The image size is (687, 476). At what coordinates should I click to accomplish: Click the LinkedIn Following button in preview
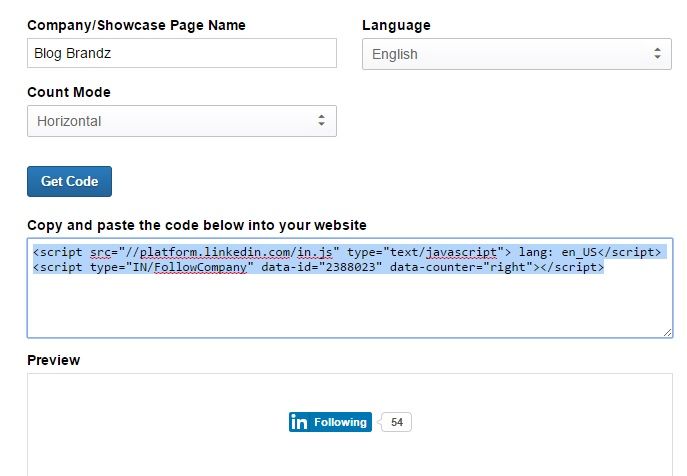point(330,422)
